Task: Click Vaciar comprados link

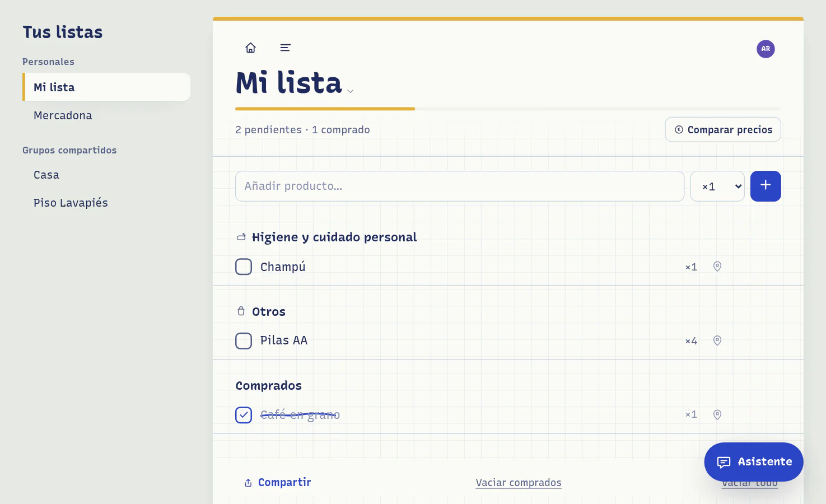Action: click(519, 483)
